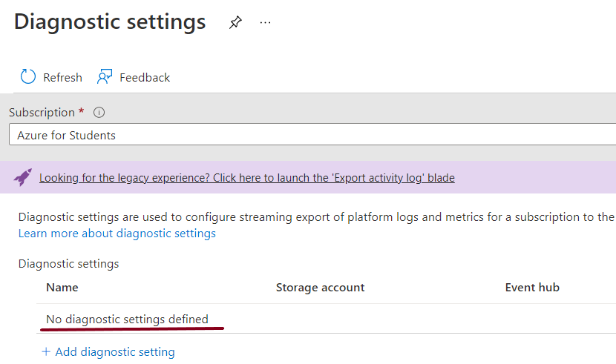Click the circular Refresh arrow icon

point(28,77)
